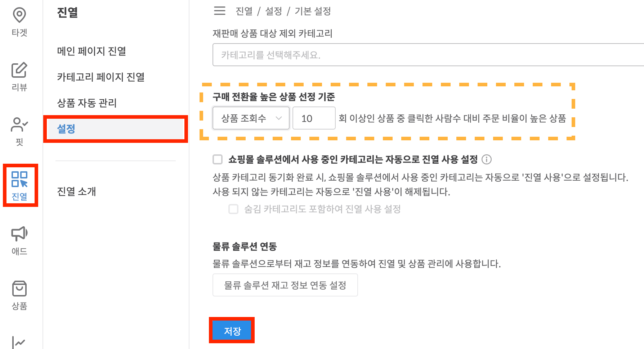Click 기본 설정 breadcrumb text
This screenshot has height=349, width=644.
click(x=313, y=11)
